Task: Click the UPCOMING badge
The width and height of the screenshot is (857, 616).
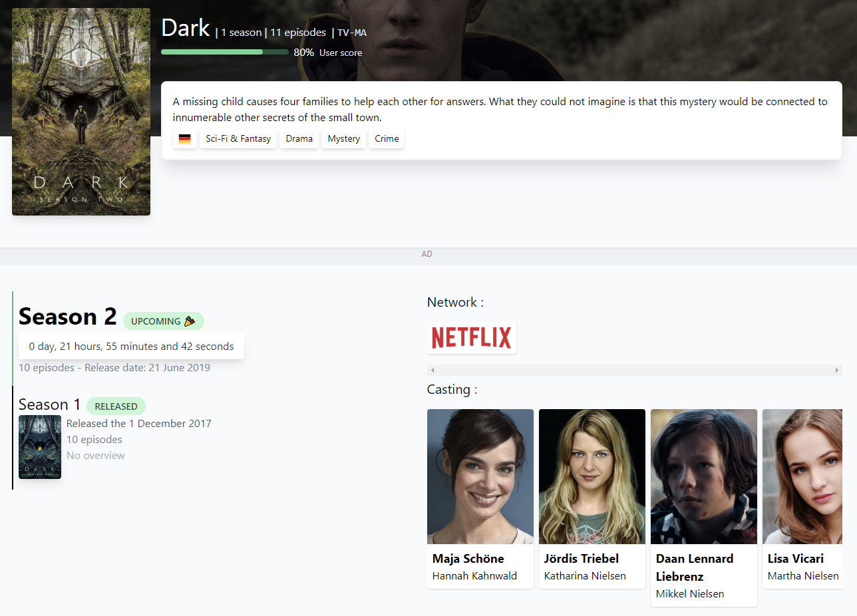Action: [x=164, y=321]
